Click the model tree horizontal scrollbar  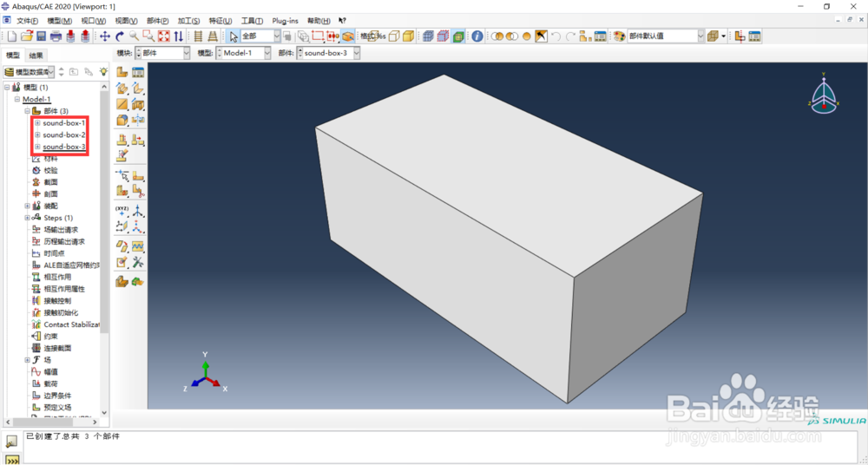click(49, 422)
